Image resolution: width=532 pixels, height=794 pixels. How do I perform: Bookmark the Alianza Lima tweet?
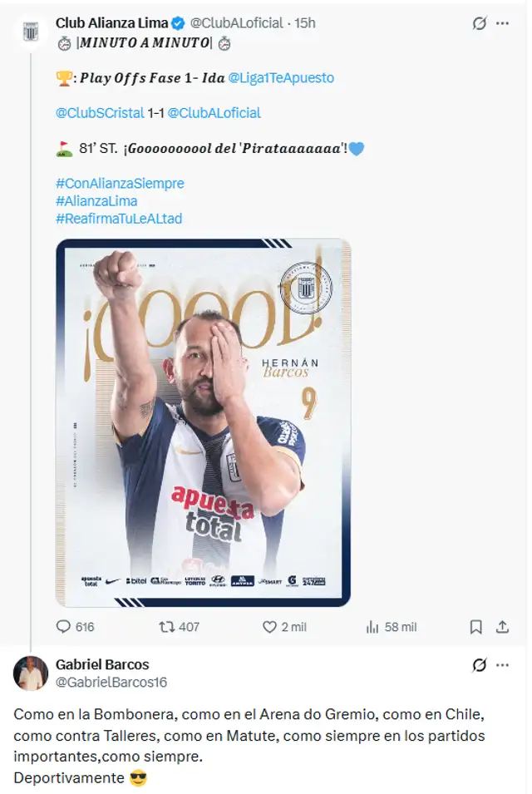476,627
